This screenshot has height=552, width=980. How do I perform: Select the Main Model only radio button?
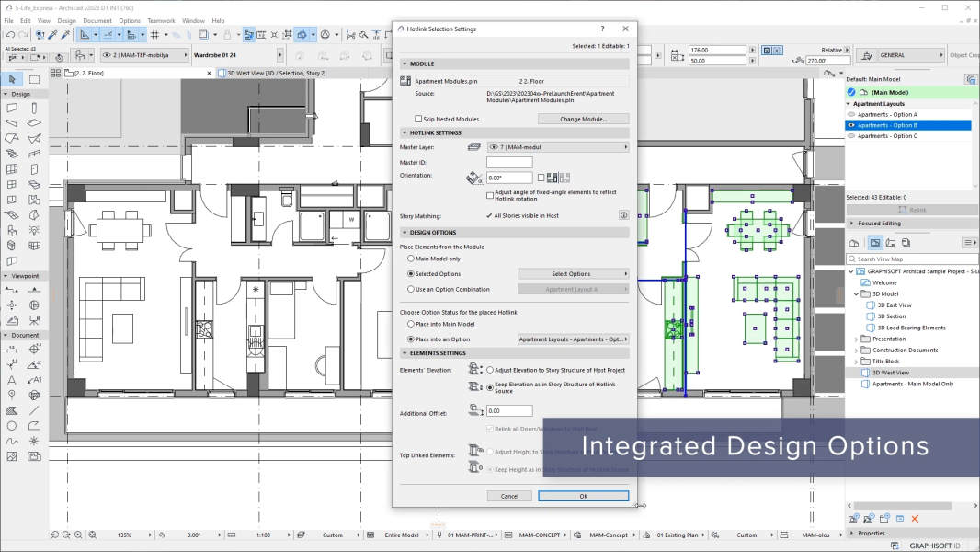(411, 259)
